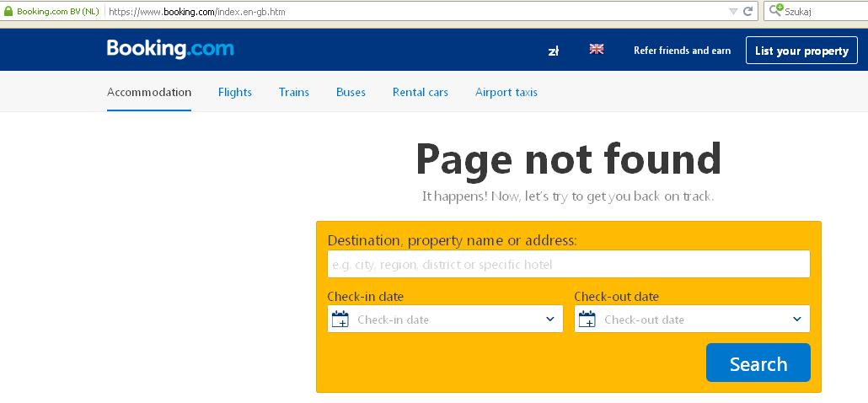Click the Destination, property name or address label
This screenshot has width=868, height=403.
coord(452,241)
